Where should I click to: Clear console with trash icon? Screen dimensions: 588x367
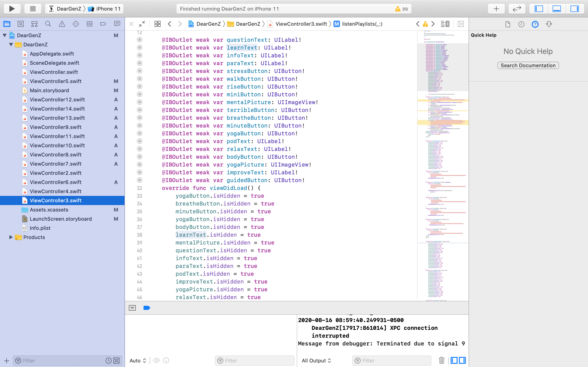(441, 360)
